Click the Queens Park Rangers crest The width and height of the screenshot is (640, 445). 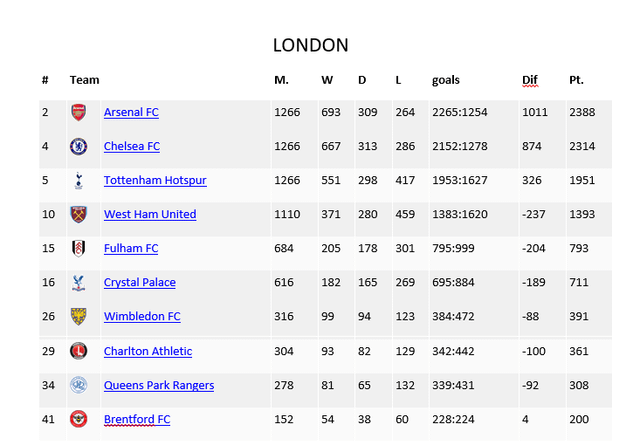78,385
